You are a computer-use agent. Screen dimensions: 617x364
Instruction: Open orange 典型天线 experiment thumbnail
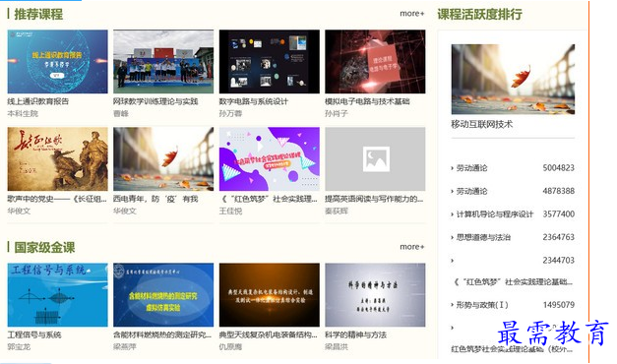[270, 295]
